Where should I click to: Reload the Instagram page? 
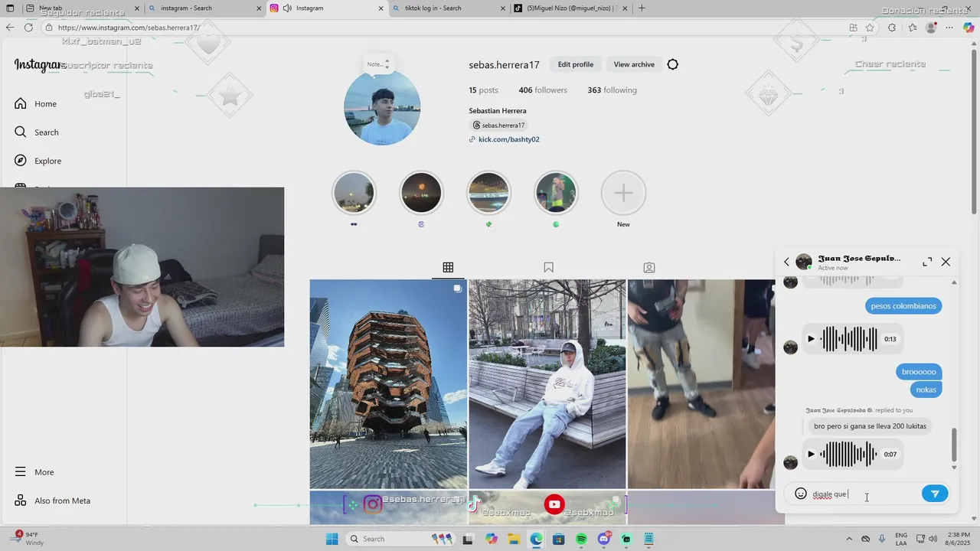click(x=28, y=28)
